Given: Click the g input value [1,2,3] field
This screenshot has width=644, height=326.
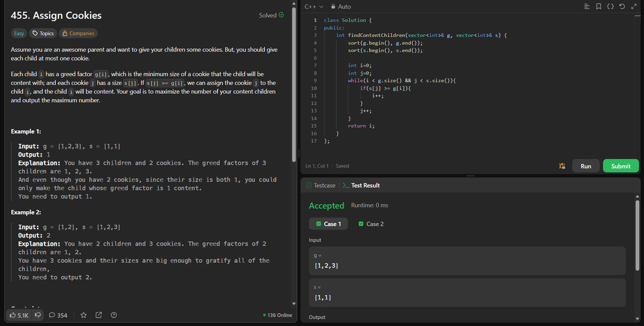Looking at the screenshot, I should pos(467,261).
